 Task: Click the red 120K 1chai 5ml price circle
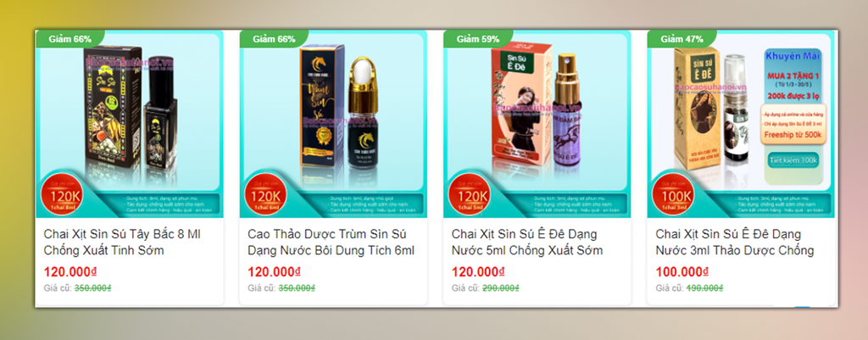469,196
